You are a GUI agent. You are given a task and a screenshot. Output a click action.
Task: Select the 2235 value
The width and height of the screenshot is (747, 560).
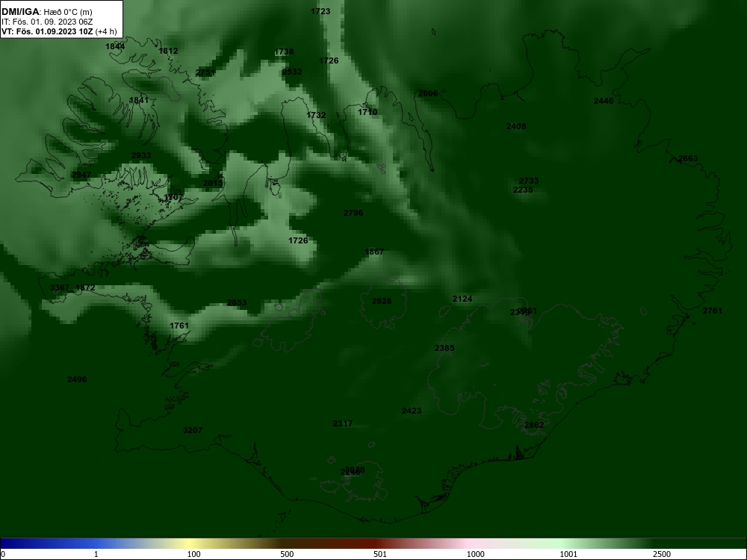523,190
